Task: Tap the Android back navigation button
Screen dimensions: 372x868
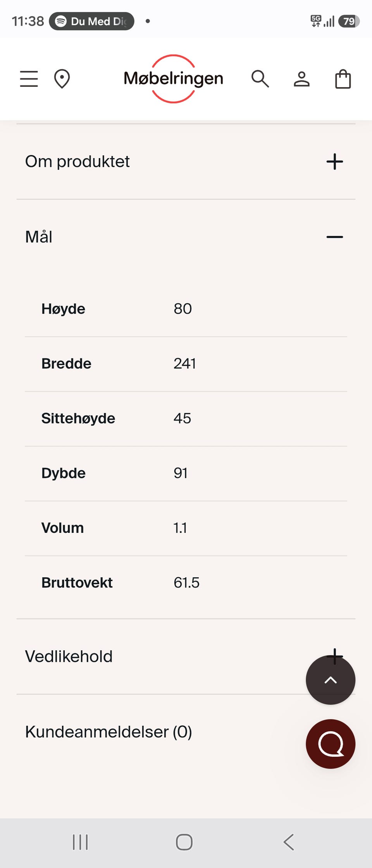Action: [x=289, y=842]
